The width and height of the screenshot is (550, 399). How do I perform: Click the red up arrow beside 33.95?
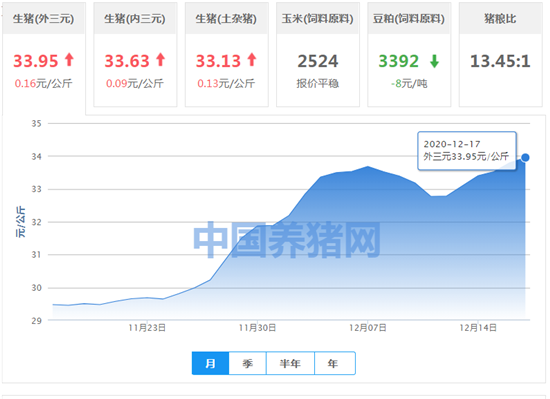coord(69,60)
